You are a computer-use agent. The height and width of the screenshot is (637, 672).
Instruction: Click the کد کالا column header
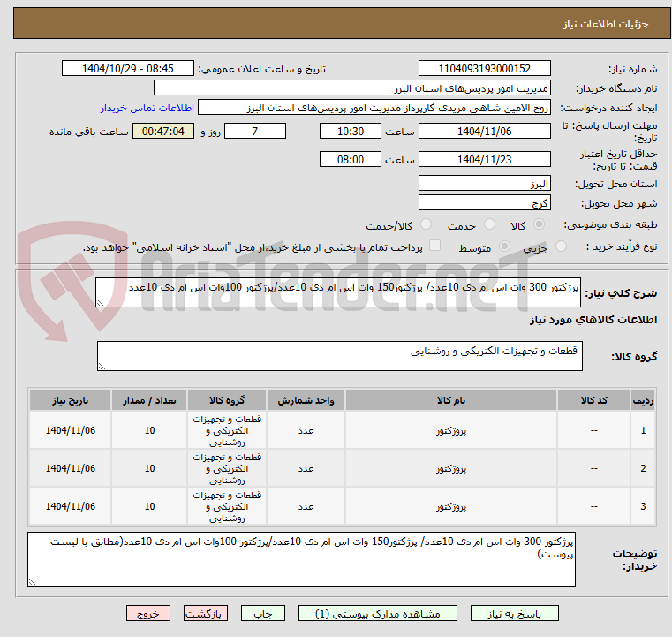coord(593,400)
